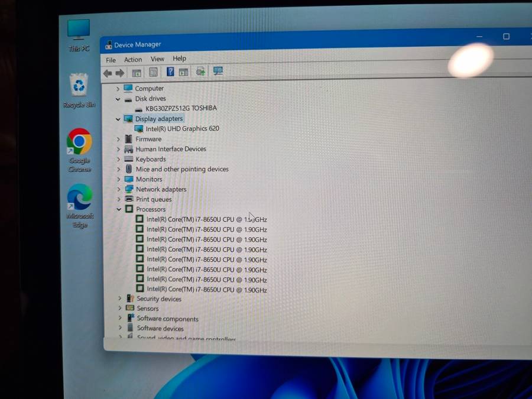Open the View menu

[x=157, y=59]
